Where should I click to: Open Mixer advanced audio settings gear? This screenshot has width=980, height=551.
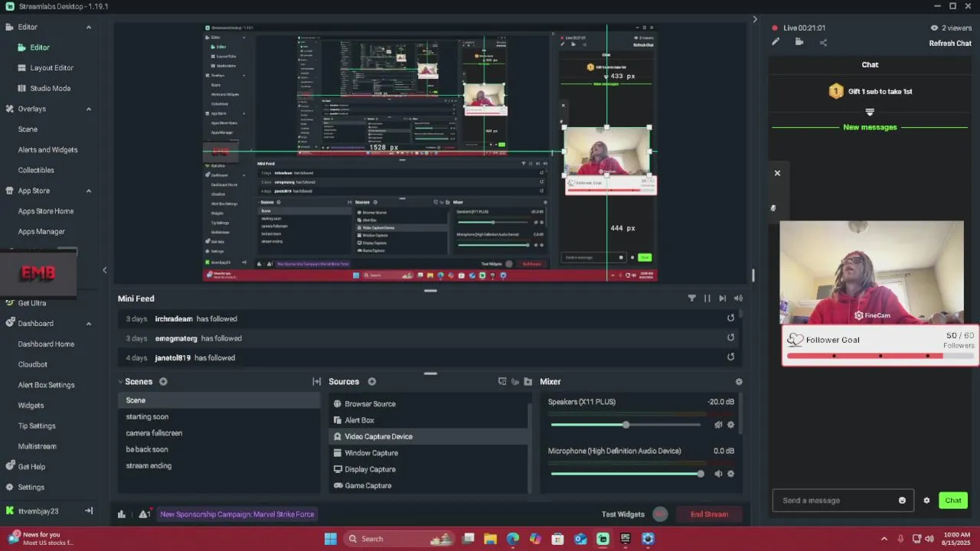[x=739, y=382]
